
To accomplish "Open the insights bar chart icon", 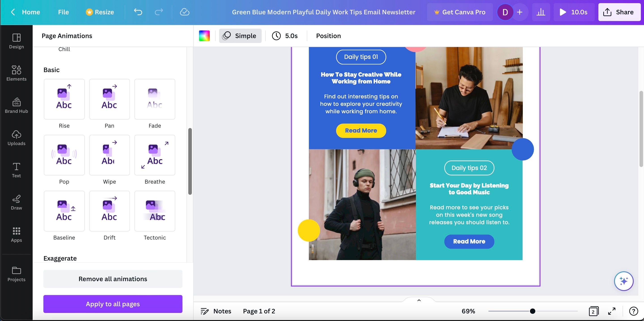I will (540, 12).
